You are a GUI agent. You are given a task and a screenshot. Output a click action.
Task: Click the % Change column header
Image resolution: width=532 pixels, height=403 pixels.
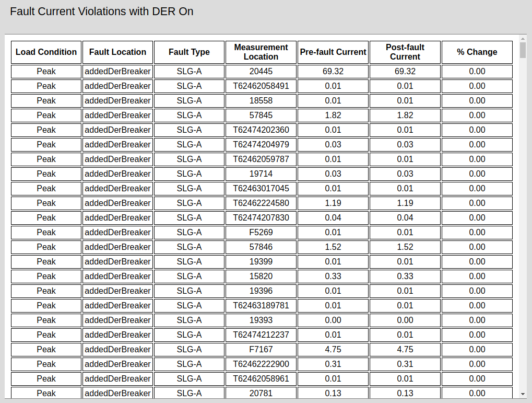coord(477,52)
